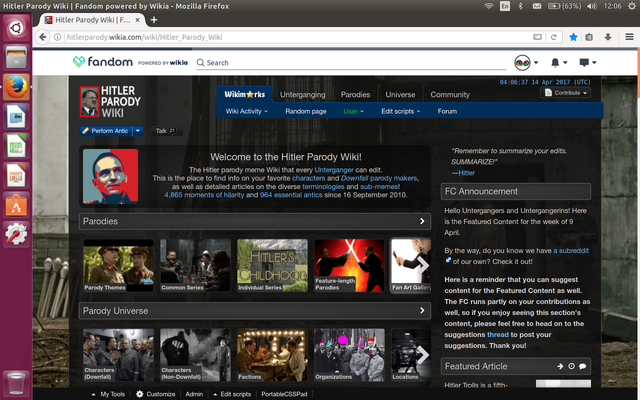Open a new browser tab

(x=154, y=20)
